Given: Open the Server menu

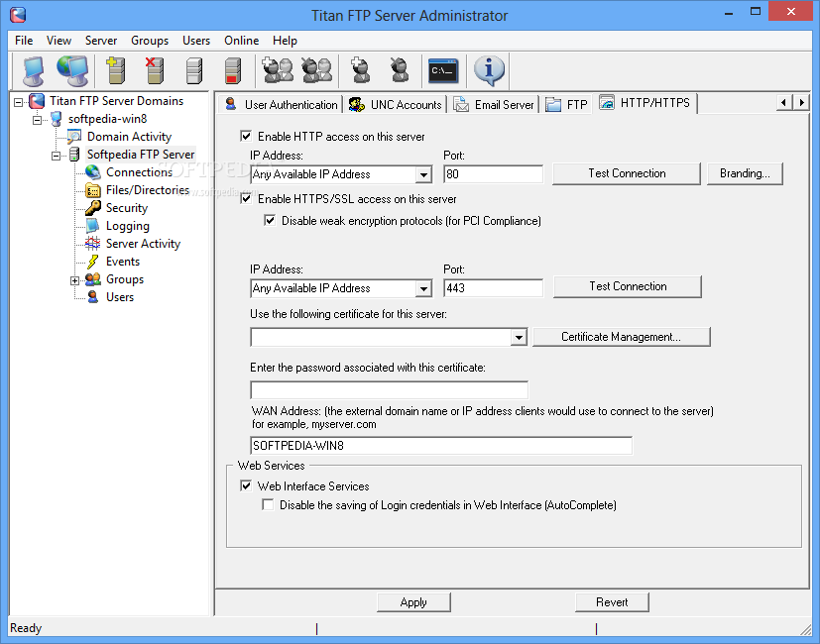Looking at the screenshot, I should click(x=101, y=41).
